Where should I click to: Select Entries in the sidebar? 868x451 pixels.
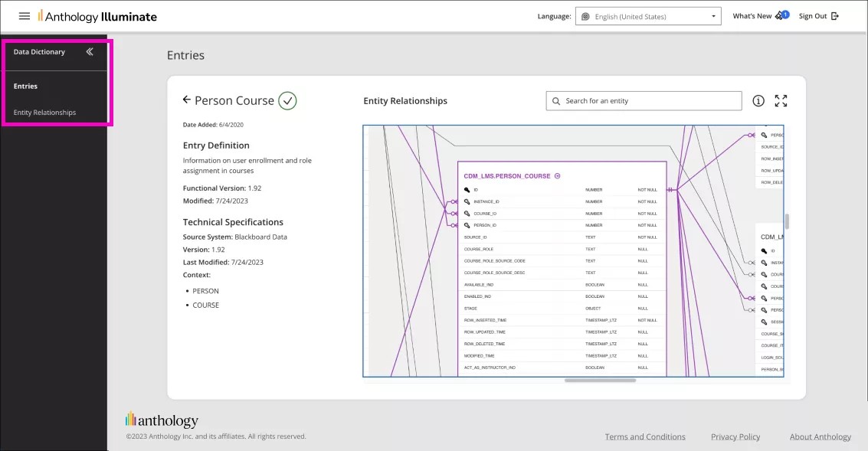pyautogui.click(x=25, y=86)
